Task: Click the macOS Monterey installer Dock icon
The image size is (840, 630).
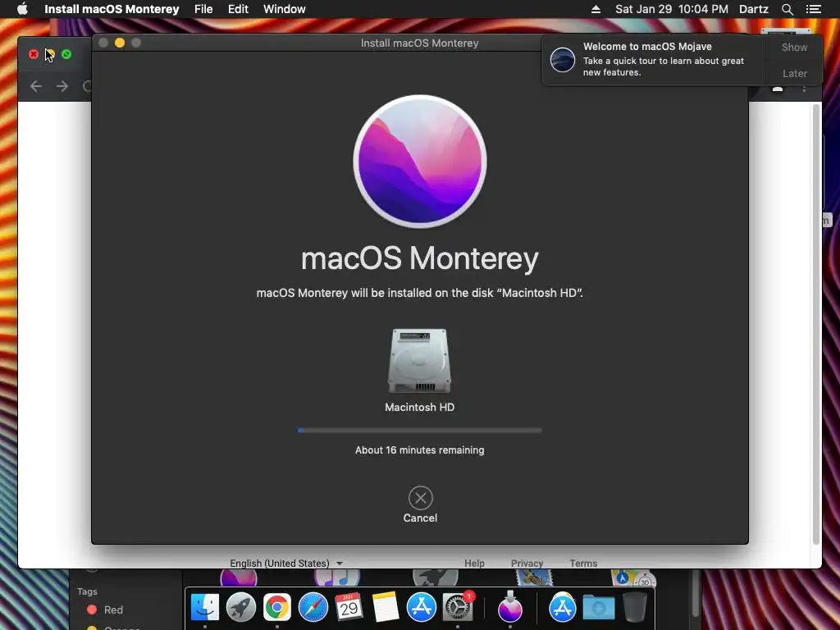Action: coord(510,608)
